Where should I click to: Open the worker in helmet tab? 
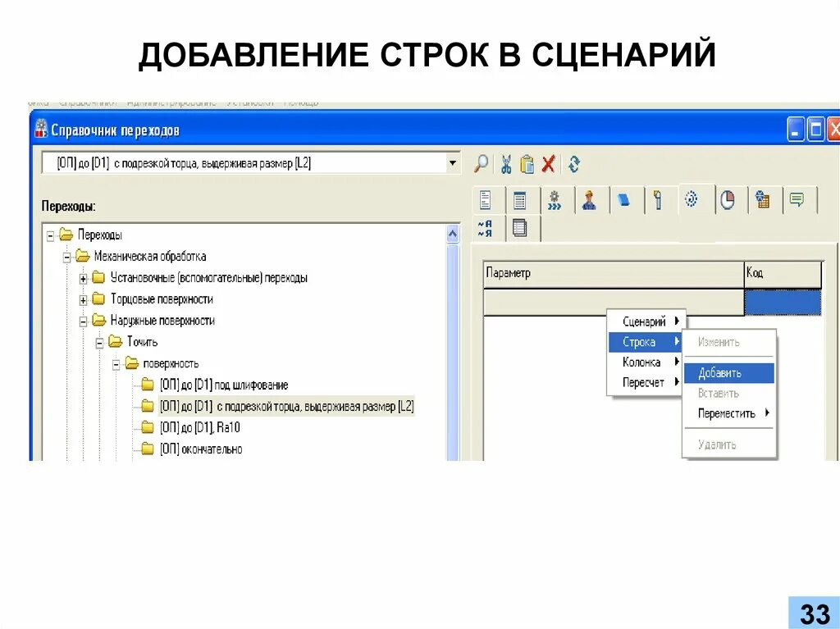point(589,200)
